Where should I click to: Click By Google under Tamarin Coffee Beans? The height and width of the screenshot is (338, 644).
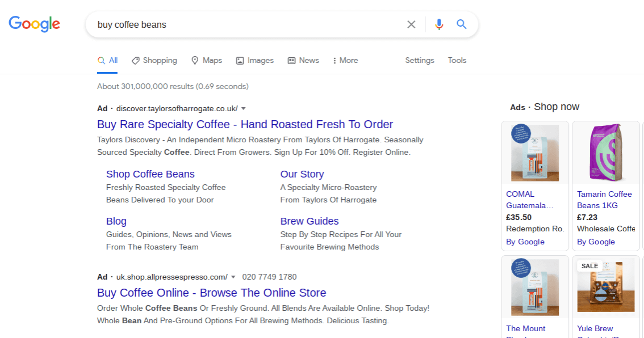pyautogui.click(x=596, y=242)
